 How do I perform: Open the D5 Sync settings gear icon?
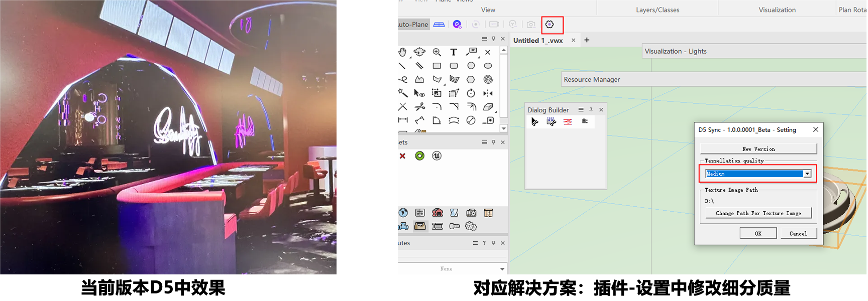[x=550, y=24]
